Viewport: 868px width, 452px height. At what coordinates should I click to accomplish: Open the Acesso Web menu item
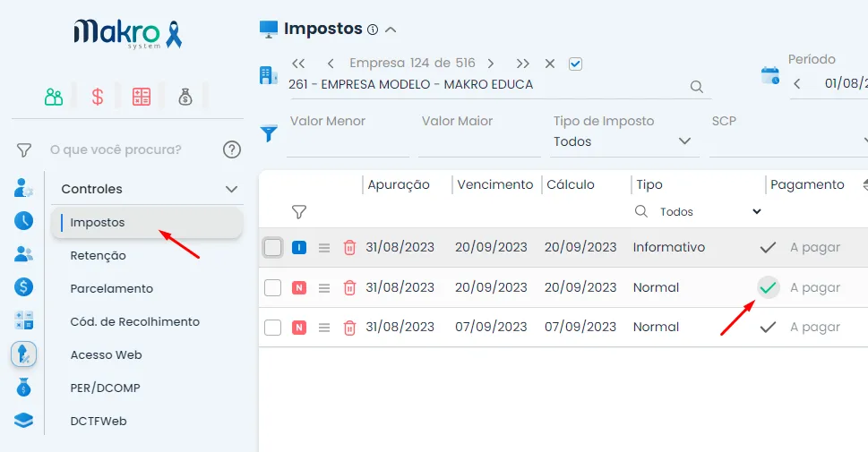pos(106,355)
